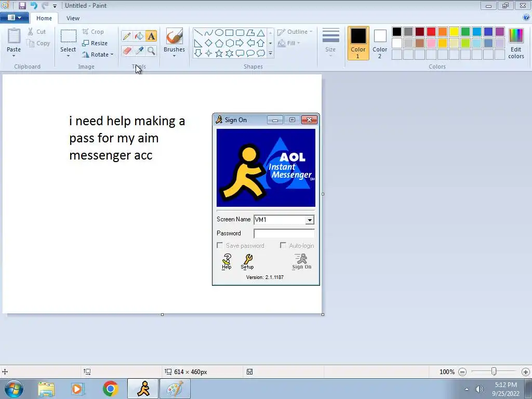Select the Magnifier tool
The height and width of the screenshot is (399, 532).
point(151,51)
